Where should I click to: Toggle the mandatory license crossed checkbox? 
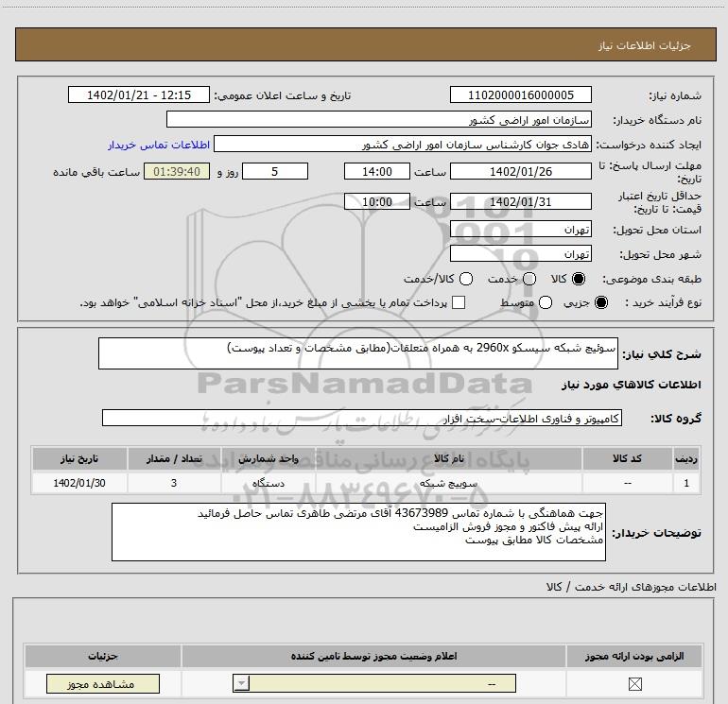tap(634, 683)
